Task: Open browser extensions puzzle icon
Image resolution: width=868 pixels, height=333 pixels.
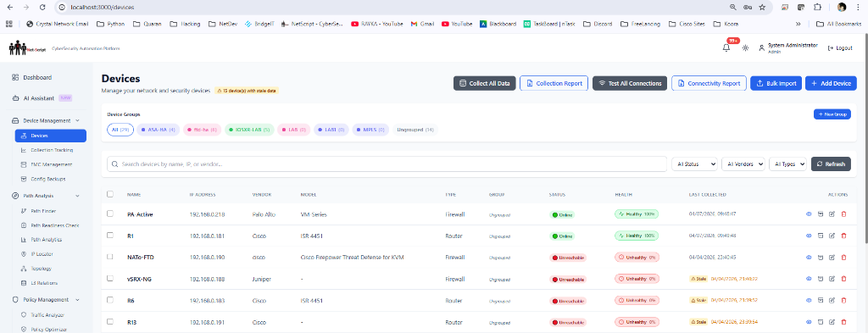Action: coord(817,8)
